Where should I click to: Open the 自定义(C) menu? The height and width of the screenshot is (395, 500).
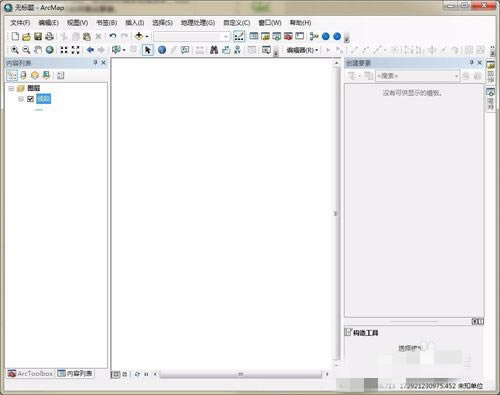[237, 23]
